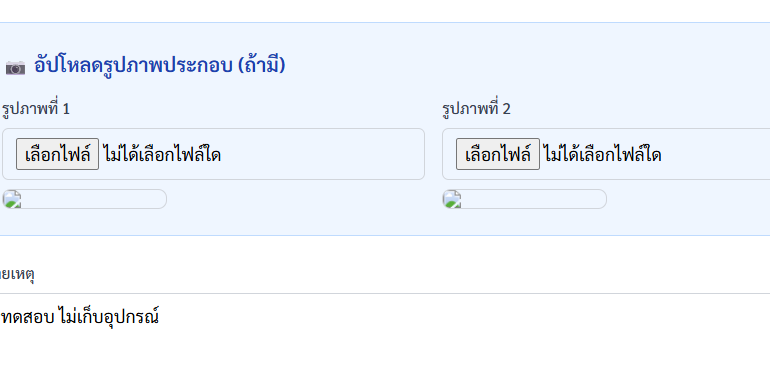
Task: Click the camera icon beside the upload heading
Action: coord(15,67)
